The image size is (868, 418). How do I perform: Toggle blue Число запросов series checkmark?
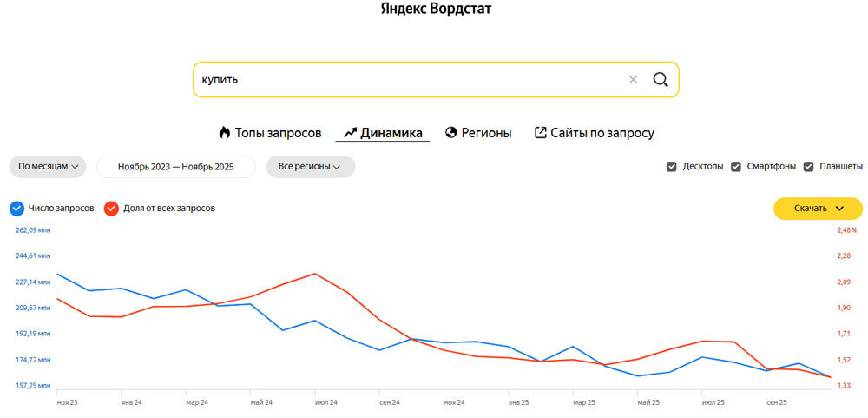(x=16, y=209)
